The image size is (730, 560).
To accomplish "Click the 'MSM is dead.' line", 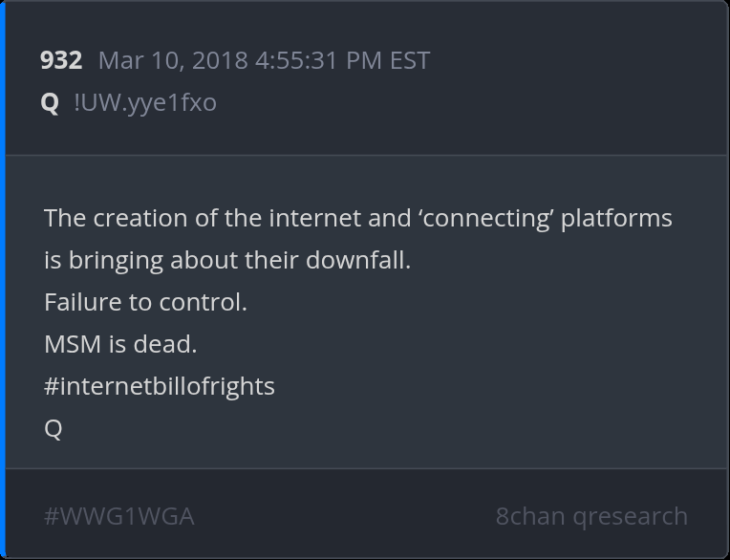I will coord(120,344).
